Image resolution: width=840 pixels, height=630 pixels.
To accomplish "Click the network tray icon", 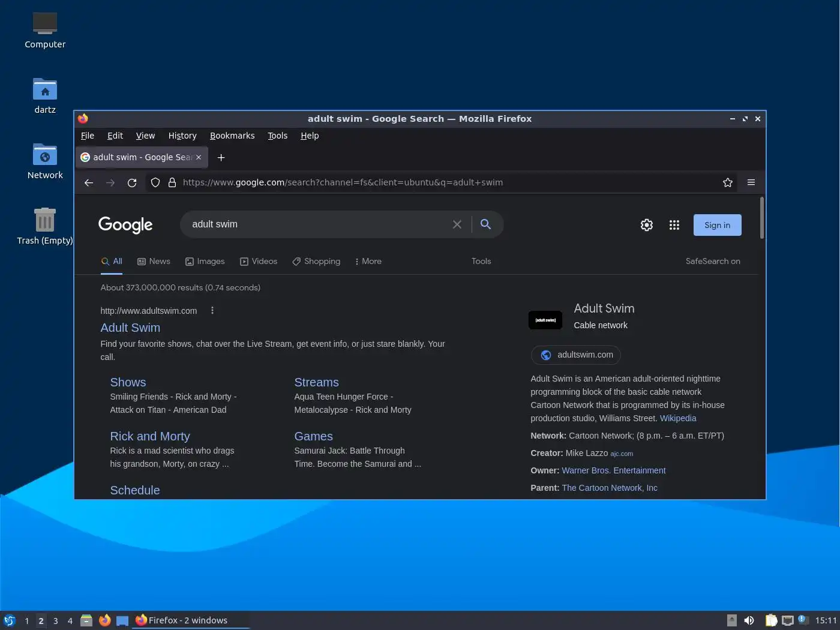I will [788, 620].
